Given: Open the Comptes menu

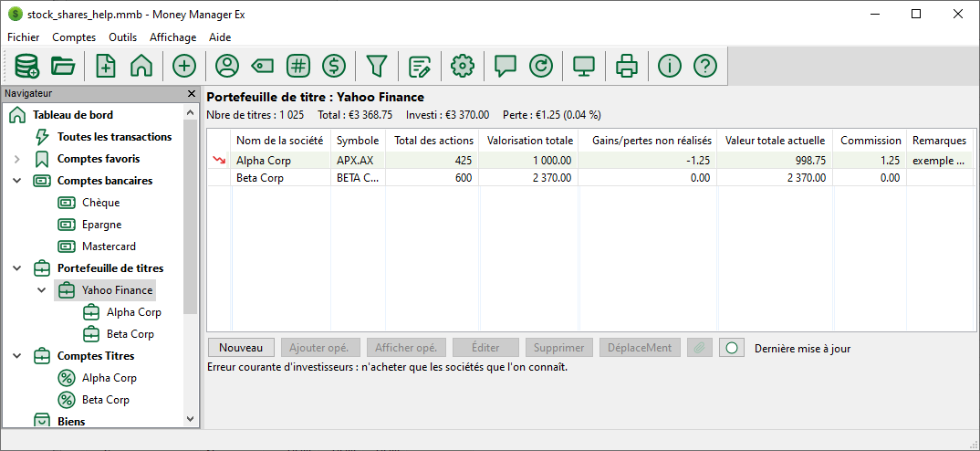Looking at the screenshot, I should (74, 37).
